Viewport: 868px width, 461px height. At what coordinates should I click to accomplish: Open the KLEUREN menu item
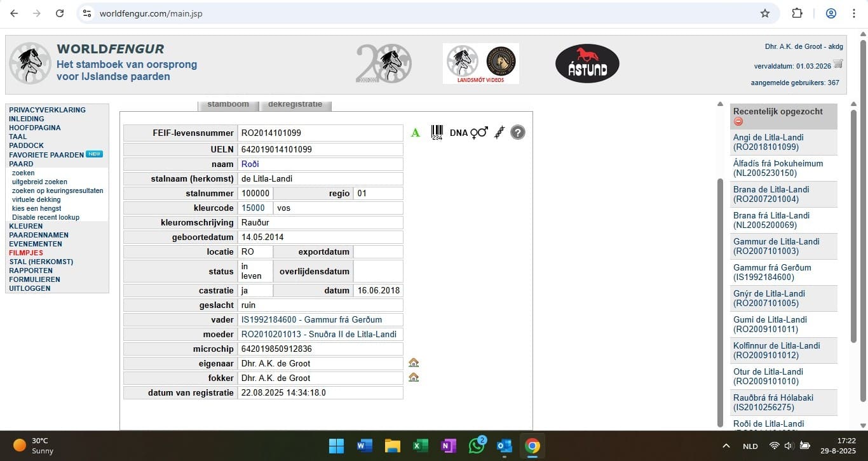coord(26,226)
